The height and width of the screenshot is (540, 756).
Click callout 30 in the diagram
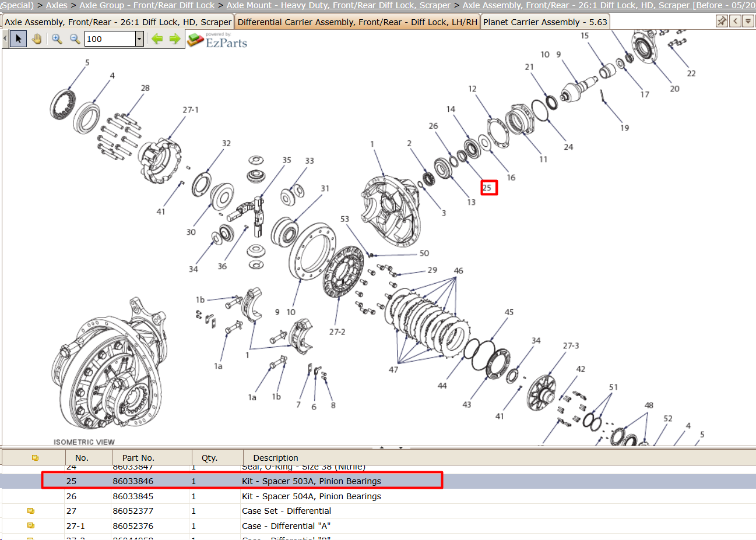coord(191,232)
